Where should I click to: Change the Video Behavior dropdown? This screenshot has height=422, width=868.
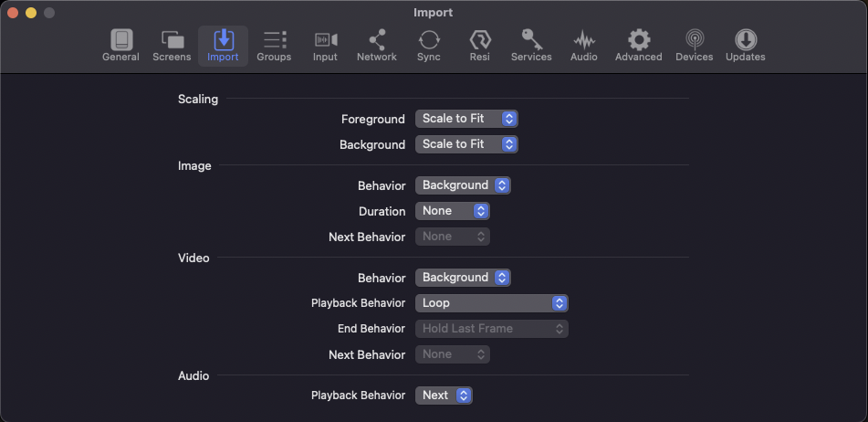pyautogui.click(x=463, y=277)
